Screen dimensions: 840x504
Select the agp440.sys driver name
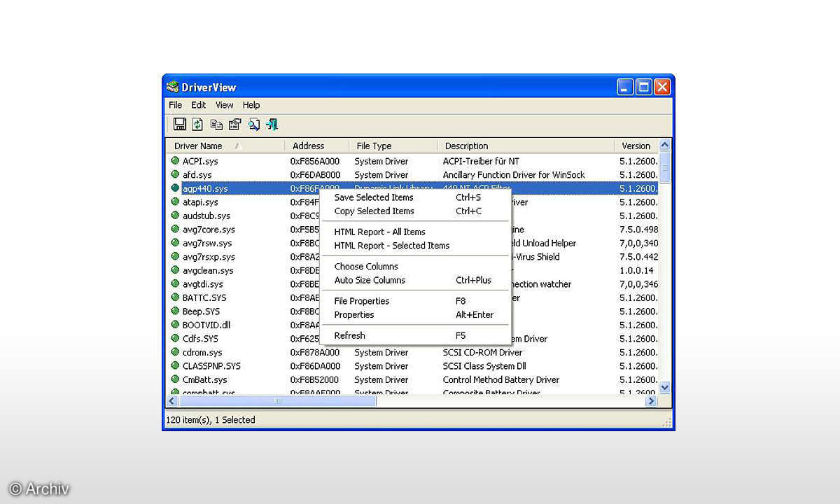pyautogui.click(x=205, y=188)
